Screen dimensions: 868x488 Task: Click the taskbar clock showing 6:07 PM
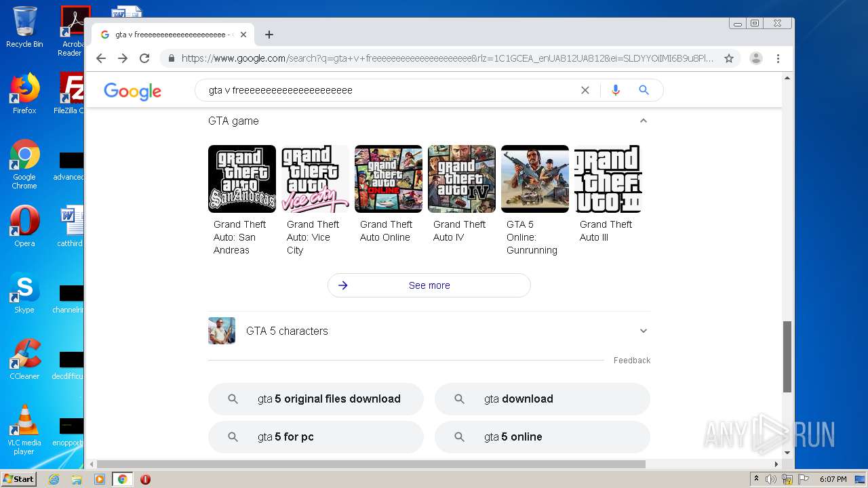pos(833,479)
